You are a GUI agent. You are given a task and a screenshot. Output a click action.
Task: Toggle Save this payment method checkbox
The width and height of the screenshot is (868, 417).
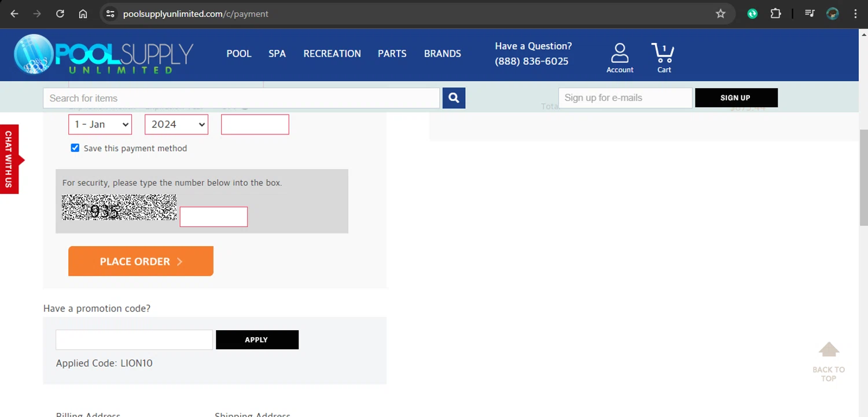[75, 148]
